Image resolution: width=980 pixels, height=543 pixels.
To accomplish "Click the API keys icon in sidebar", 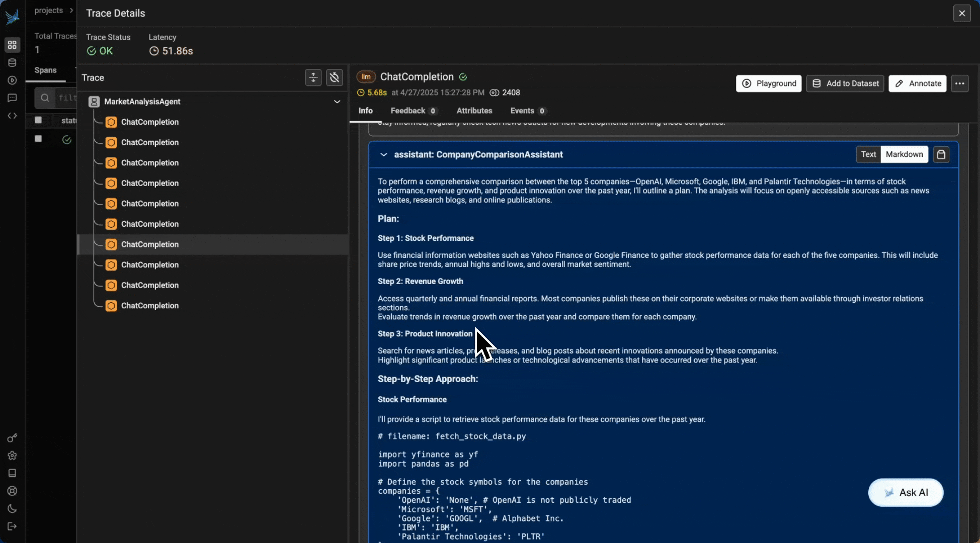I will tap(12, 438).
